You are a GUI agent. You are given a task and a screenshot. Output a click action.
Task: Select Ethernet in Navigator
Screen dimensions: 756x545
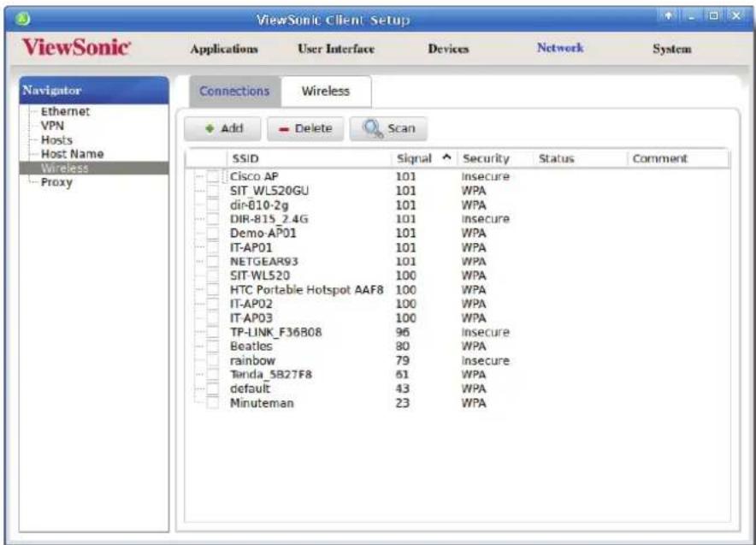click(66, 111)
